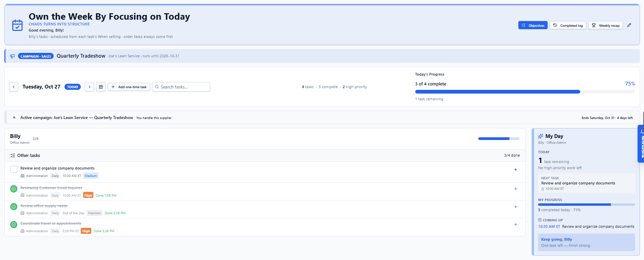Click 'Done 5:38 PM' status text

(x=104, y=231)
